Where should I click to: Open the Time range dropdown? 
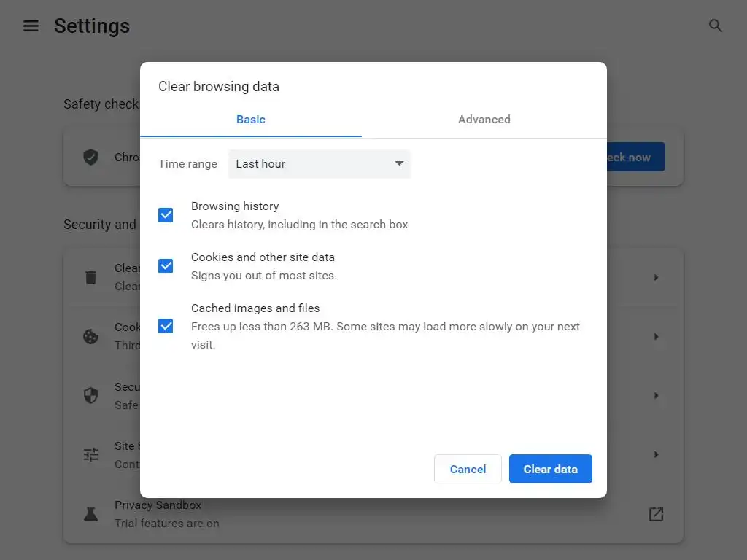320,164
